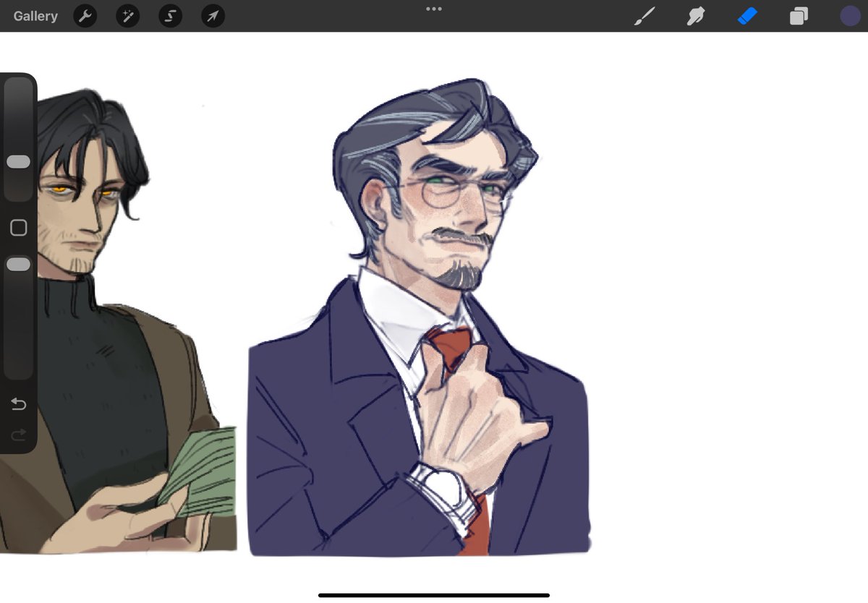Open the Gallery view
Viewport: 868px width, 603px height.
[x=35, y=16]
